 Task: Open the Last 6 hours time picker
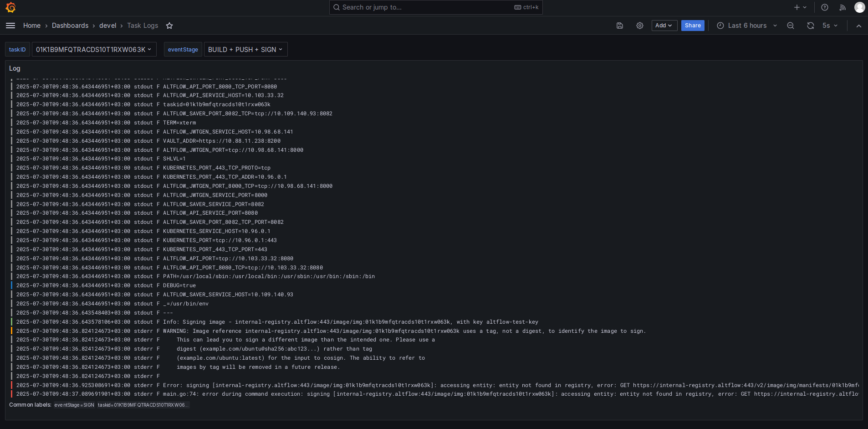click(x=747, y=26)
